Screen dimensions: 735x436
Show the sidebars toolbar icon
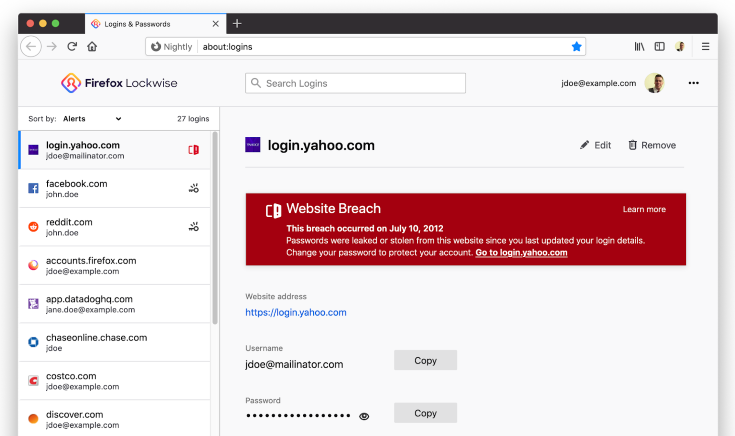click(660, 46)
